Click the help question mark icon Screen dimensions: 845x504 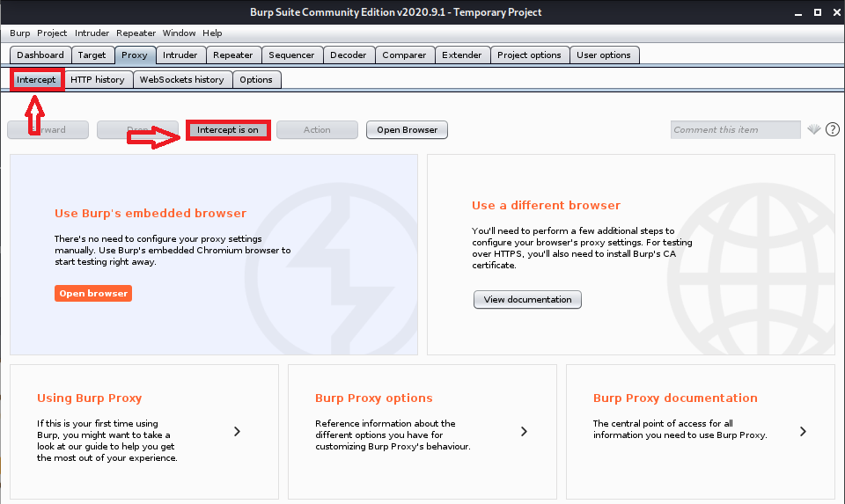[x=832, y=129]
